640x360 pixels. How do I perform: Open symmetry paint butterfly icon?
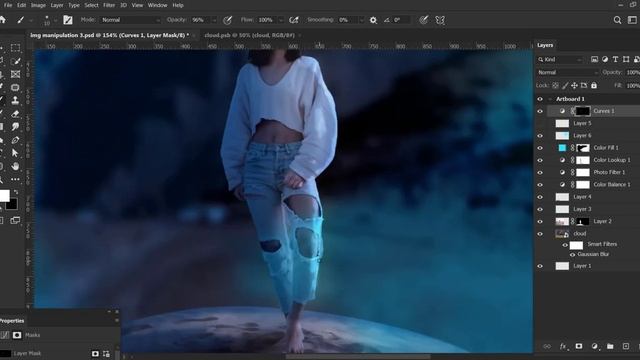click(440, 20)
